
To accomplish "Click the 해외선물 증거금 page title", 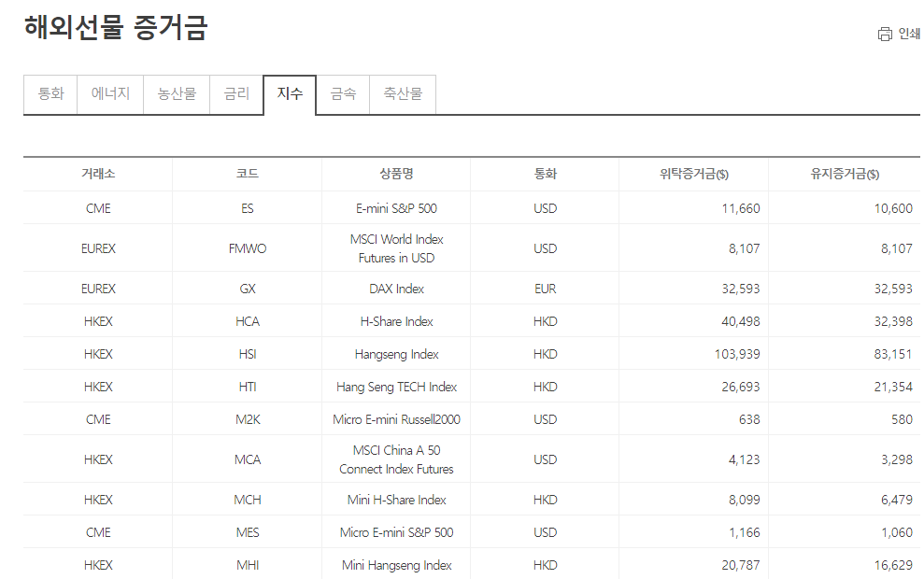I will [x=116, y=28].
